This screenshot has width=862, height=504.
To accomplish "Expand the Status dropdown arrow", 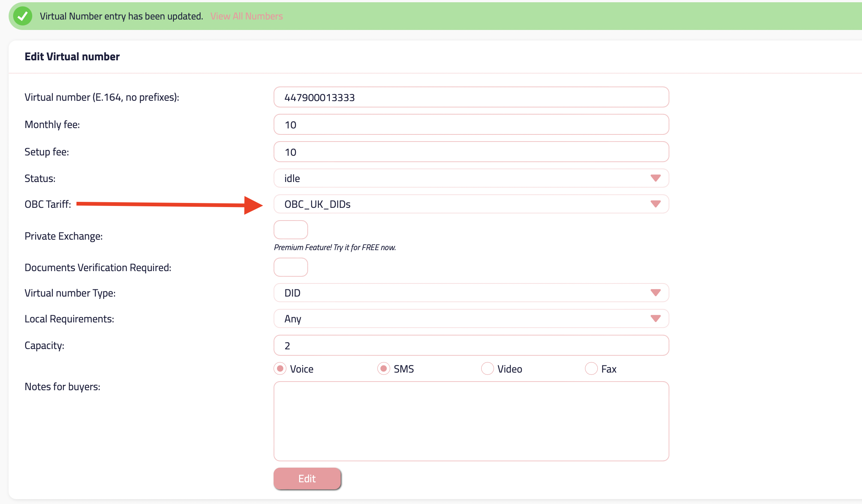I will 655,178.
